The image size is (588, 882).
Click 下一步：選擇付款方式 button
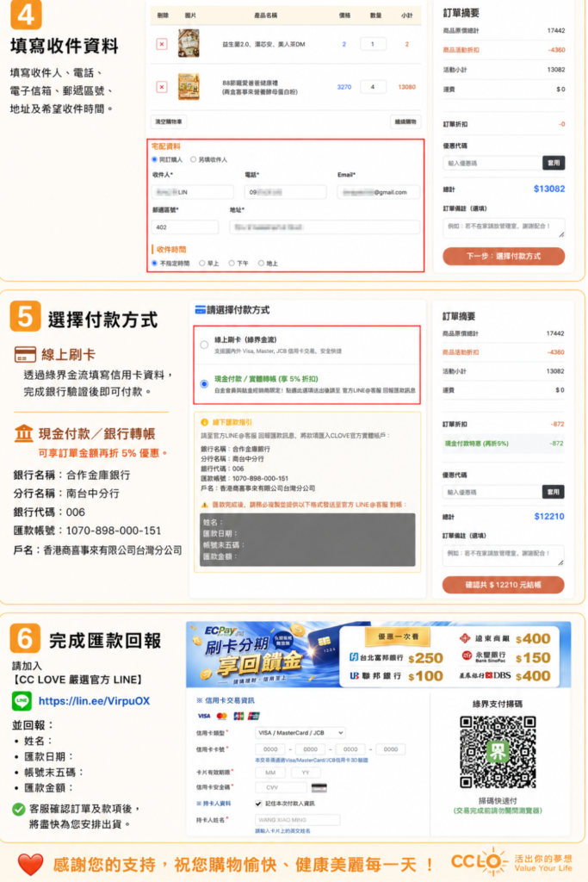pyautogui.click(x=504, y=256)
